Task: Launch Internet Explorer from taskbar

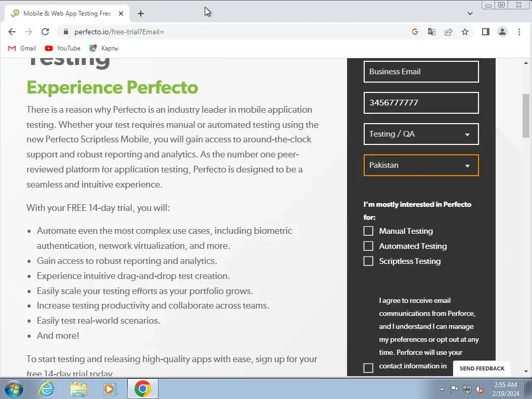Action: (46, 389)
